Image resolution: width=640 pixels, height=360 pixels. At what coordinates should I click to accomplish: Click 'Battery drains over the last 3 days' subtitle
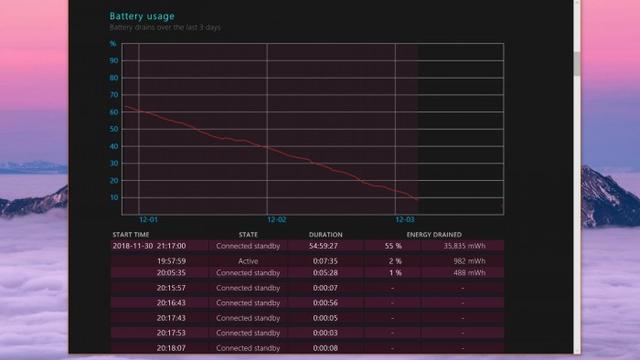(x=165, y=27)
